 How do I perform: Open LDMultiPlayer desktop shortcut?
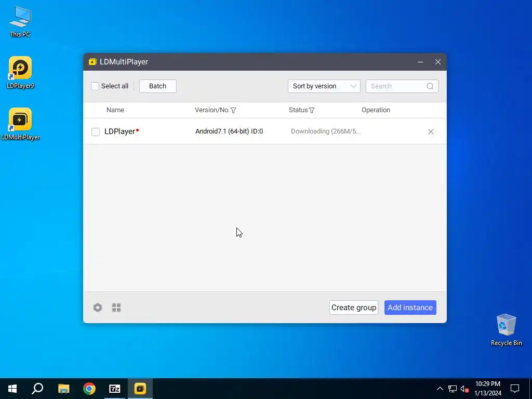pos(20,124)
